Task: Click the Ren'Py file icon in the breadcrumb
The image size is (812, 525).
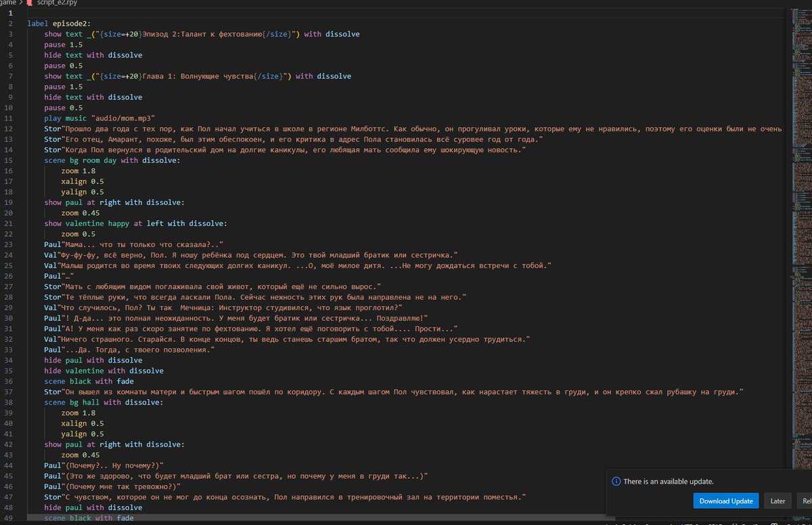Action: pos(31,3)
